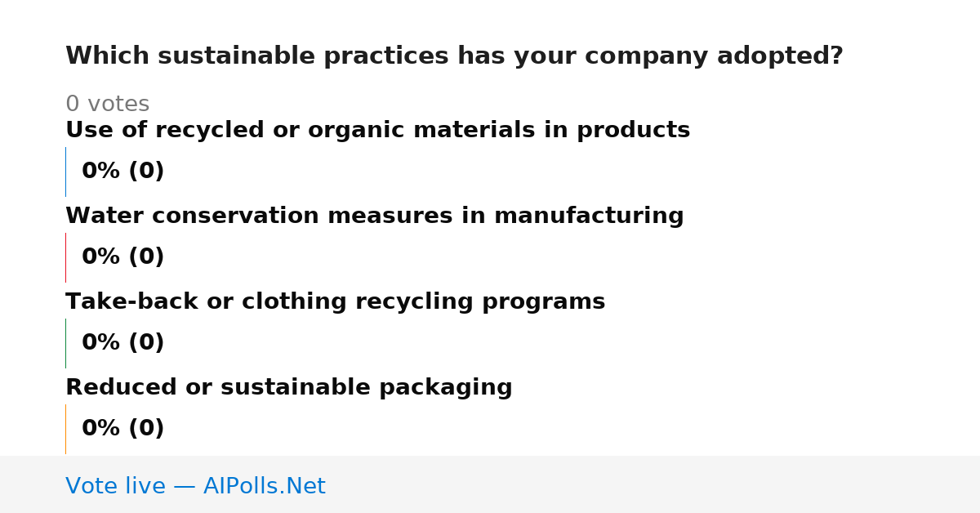Click the 0% (0) result under recycled materials
This screenshot has height=513, width=980.
(x=122, y=172)
